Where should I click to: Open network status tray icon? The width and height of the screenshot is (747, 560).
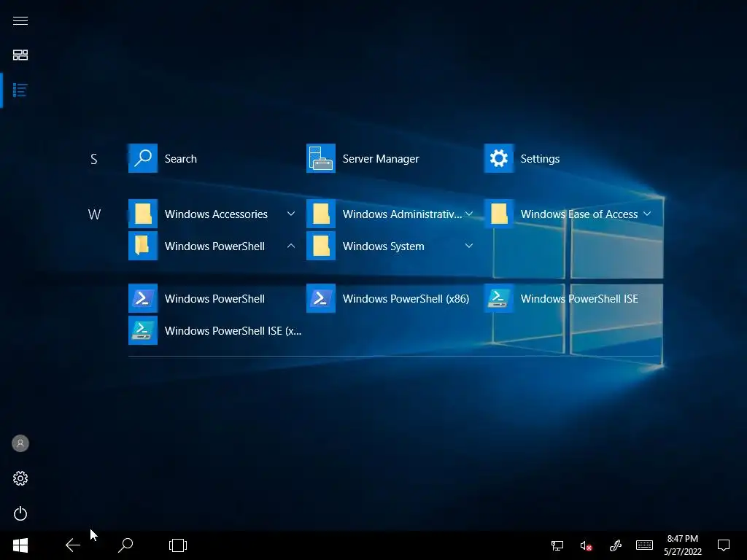tap(557, 545)
